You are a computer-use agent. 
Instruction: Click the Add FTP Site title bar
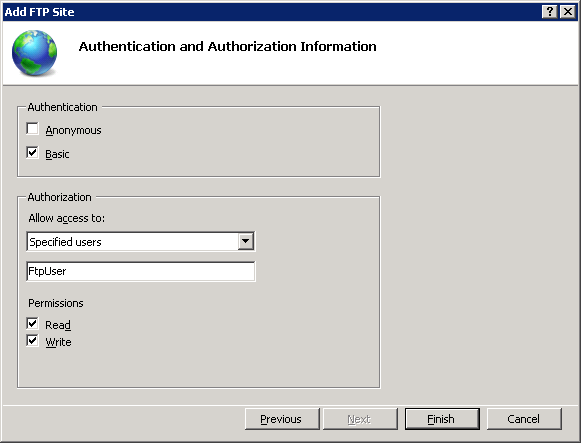point(270,12)
